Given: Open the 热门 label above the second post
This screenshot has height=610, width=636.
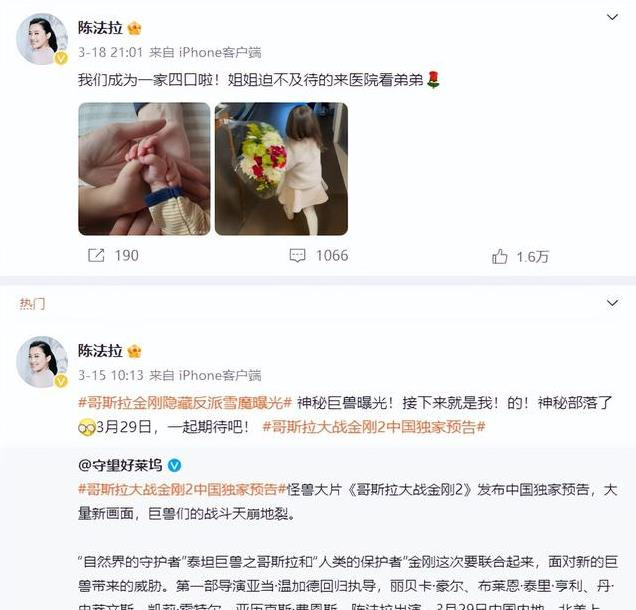Looking at the screenshot, I should coord(32,303).
